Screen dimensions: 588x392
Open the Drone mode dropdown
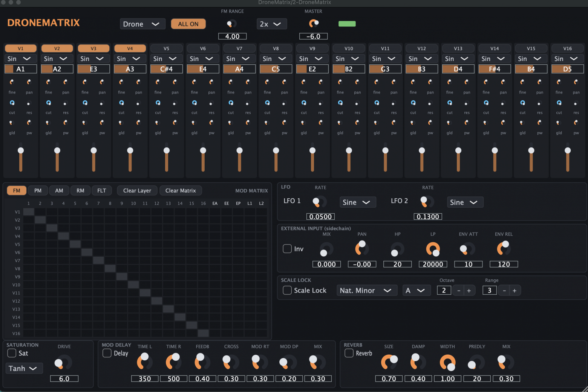(142, 24)
